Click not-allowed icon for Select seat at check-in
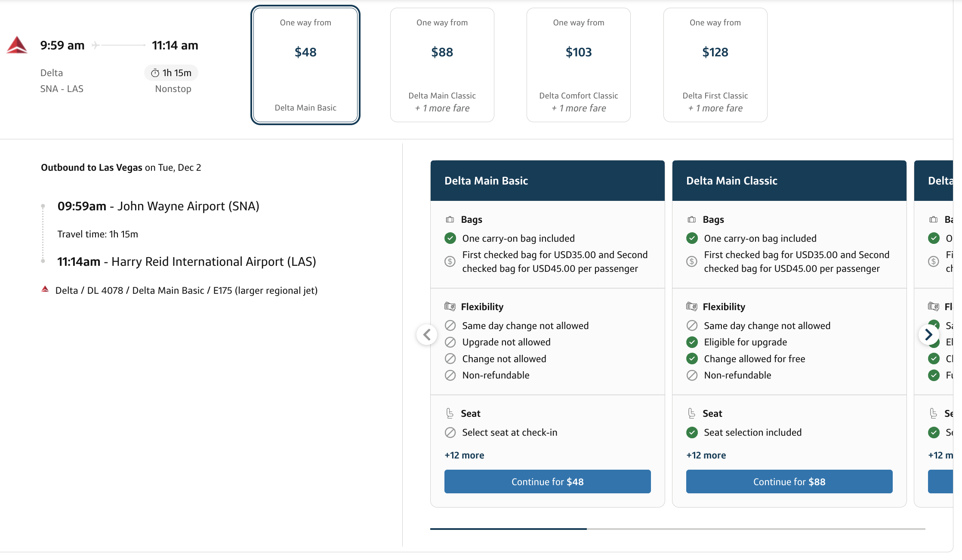Image resolution: width=962 pixels, height=560 pixels. [450, 433]
